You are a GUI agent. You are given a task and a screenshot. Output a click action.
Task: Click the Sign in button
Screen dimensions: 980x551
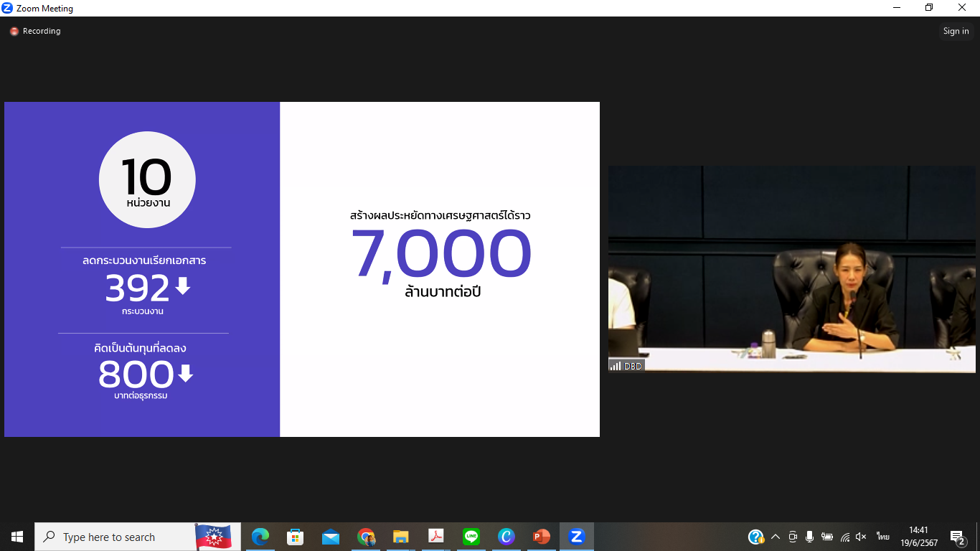click(x=956, y=31)
